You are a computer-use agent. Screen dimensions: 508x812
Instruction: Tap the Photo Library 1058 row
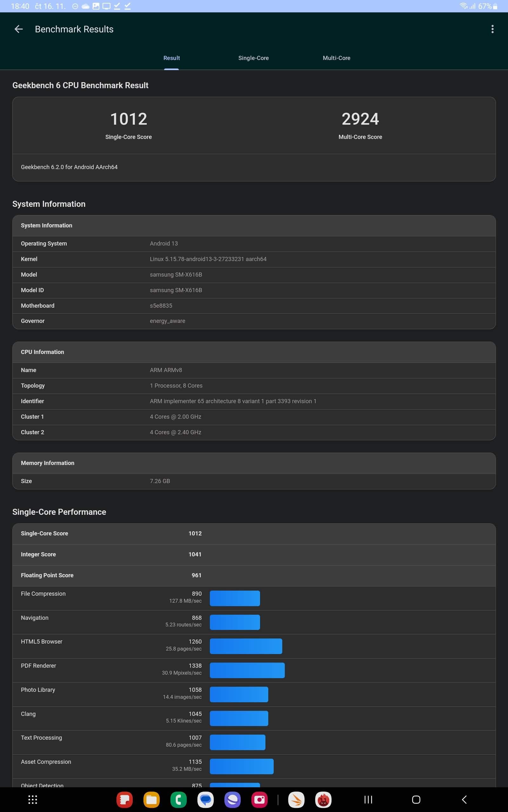pyautogui.click(x=254, y=694)
